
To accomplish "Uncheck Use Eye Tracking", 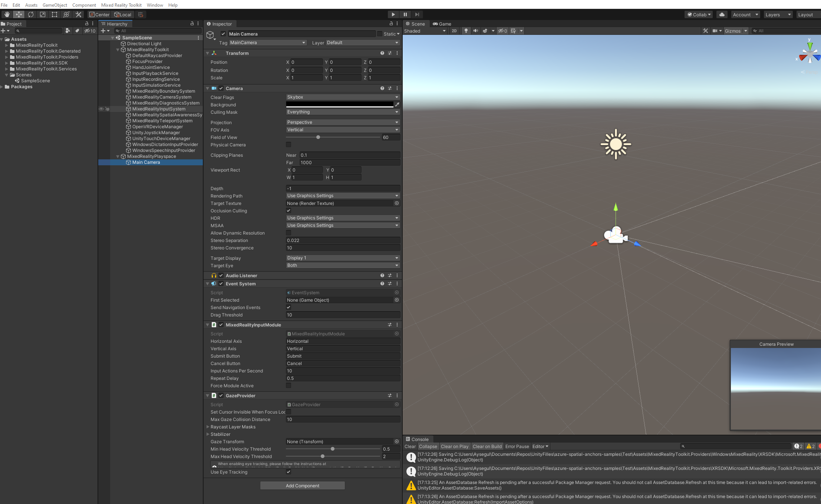I will pyautogui.click(x=288, y=472).
